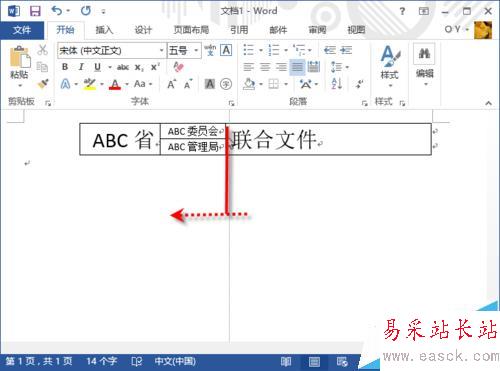Toggle justify alignment

pyautogui.click(x=297, y=67)
